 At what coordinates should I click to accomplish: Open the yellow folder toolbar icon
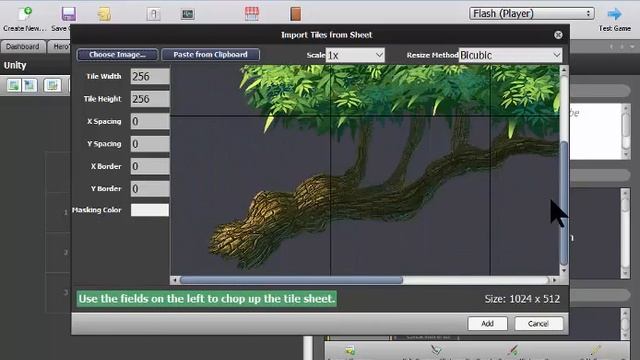click(x=104, y=14)
